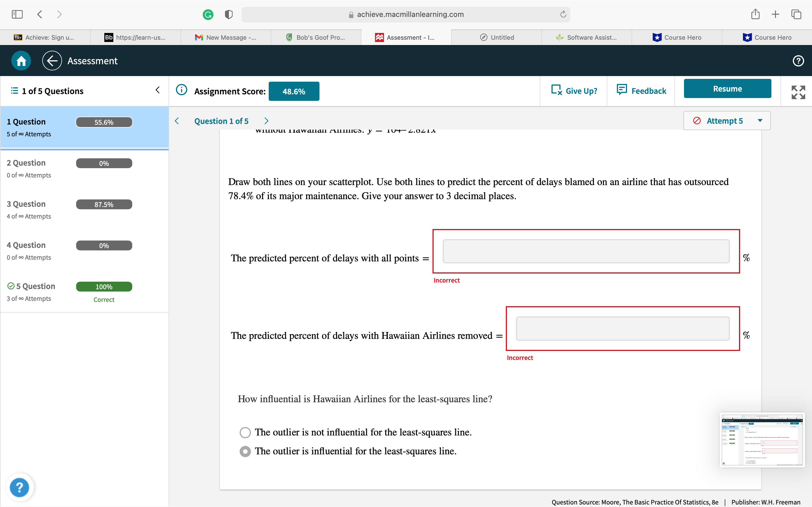This screenshot has height=507, width=812.
Task: Go to the next question using the right chevron
Action: [x=266, y=121]
